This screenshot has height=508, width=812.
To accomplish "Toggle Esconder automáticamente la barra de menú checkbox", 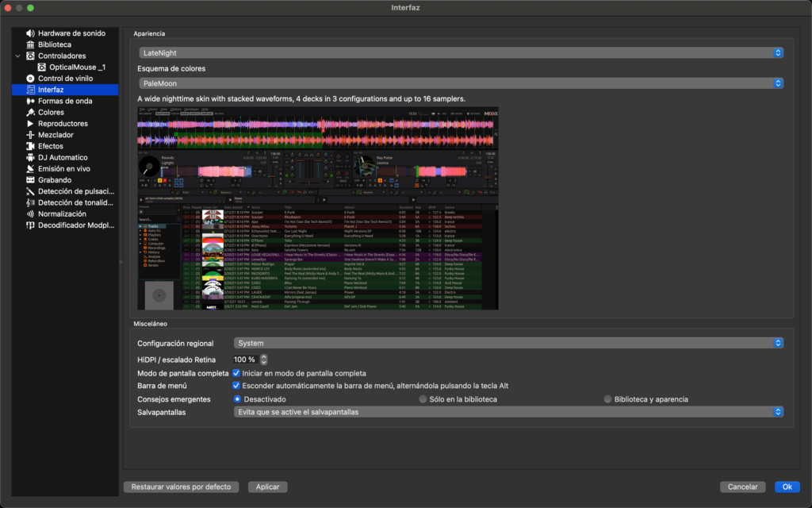I will [x=236, y=386].
